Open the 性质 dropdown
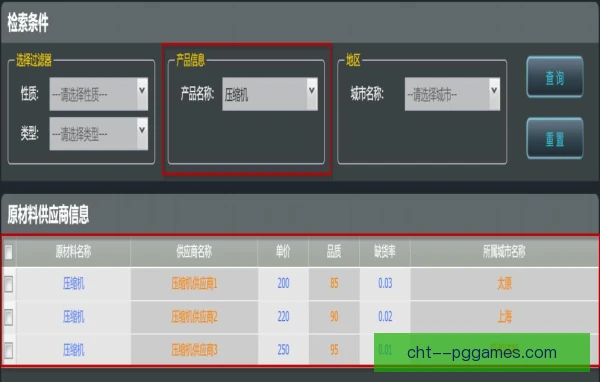The width and height of the screenshot is (600, 382). pos(99,94)
